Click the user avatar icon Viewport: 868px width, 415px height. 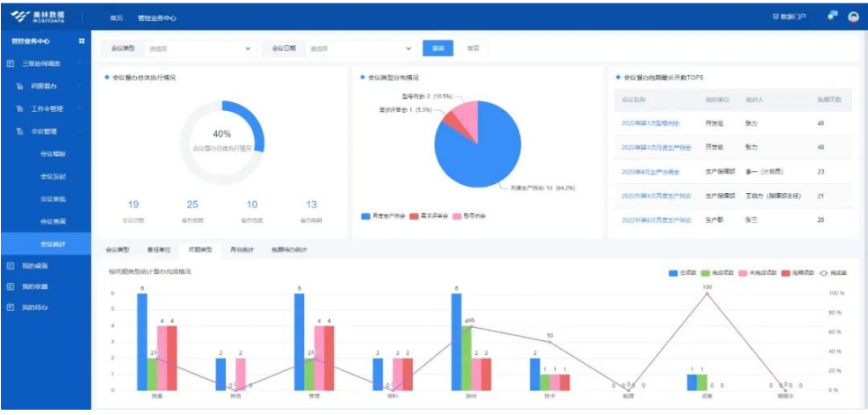pyautogui.click(x=853, y=17)
